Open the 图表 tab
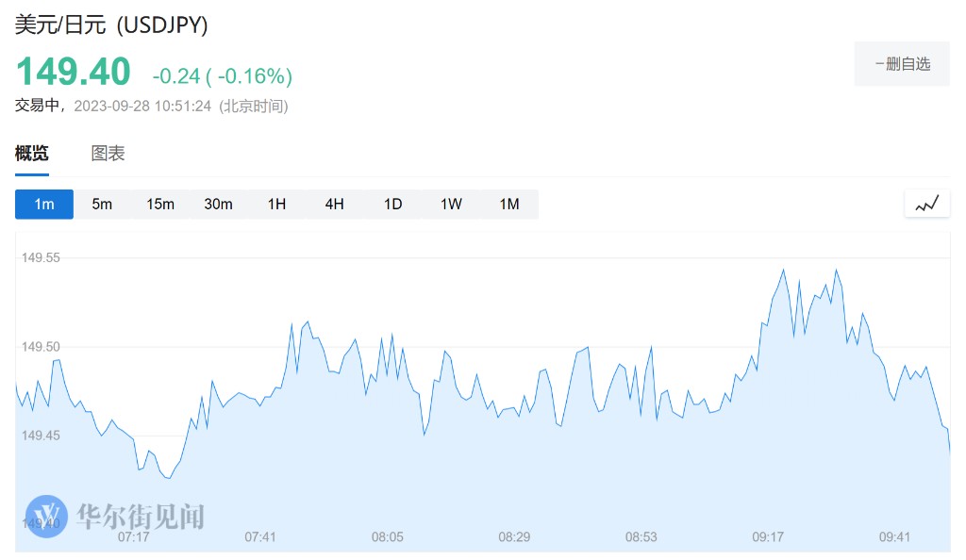This screenshot has width=966, height=560. click(108, 154)
